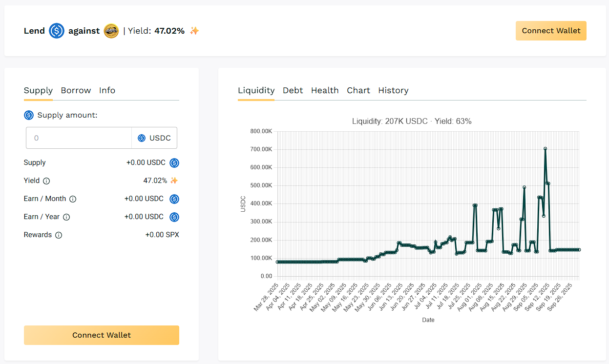Open the Info tab
Image resolution: width=609 pixels, height=364 pixels.
[107, 90]
